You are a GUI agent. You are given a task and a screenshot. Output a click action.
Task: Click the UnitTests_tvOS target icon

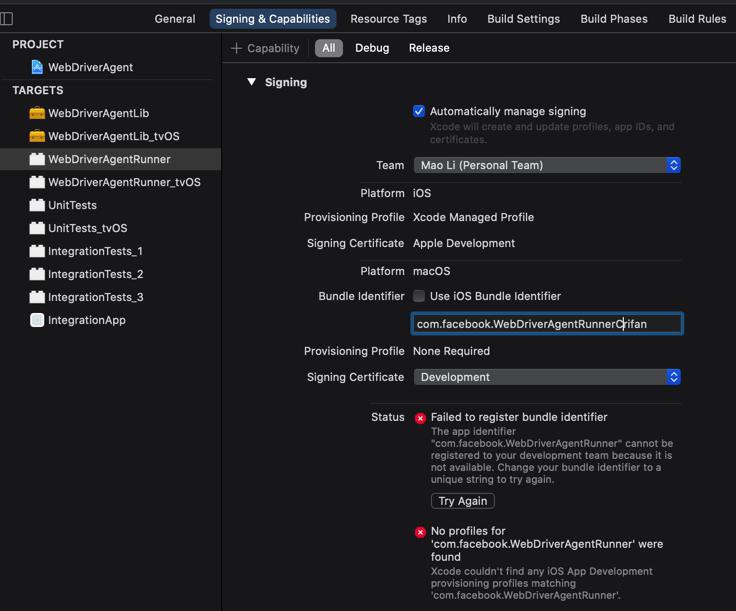click(37, 228)
